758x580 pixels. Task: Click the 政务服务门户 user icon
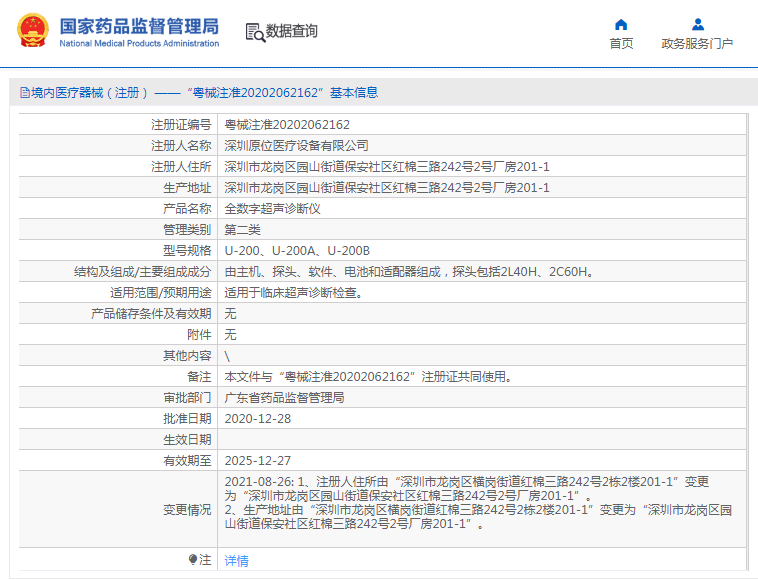point(698,24)
